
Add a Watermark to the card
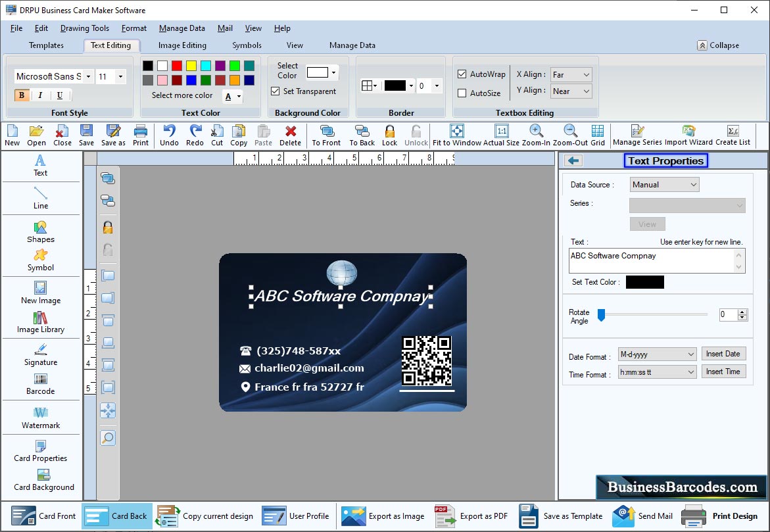tap(40, 418)
